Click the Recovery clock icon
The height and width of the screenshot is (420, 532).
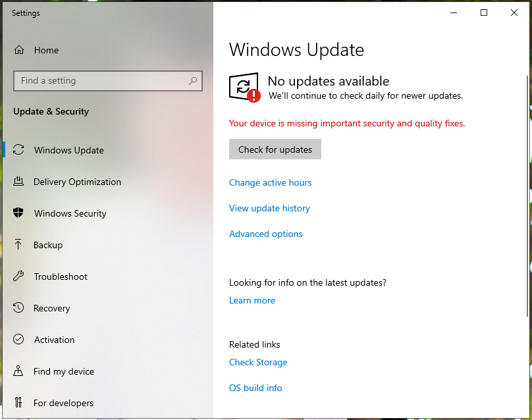pyautogui.click(x=18, y=307)
